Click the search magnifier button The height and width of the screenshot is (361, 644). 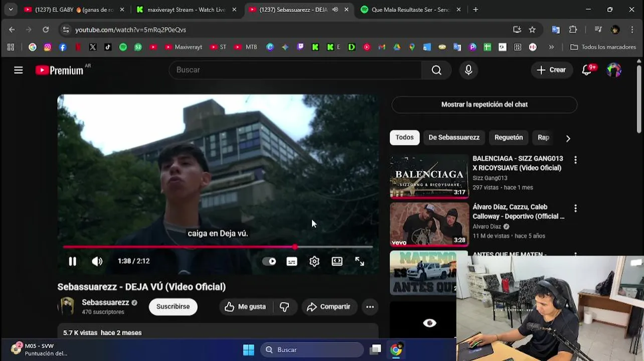(436, 70)
